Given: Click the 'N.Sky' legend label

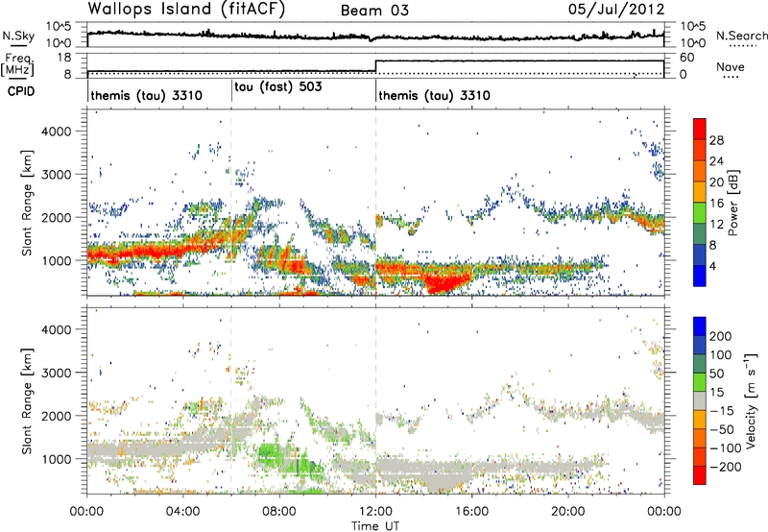Looking at the screenshot, I should [x=18, y=36].
